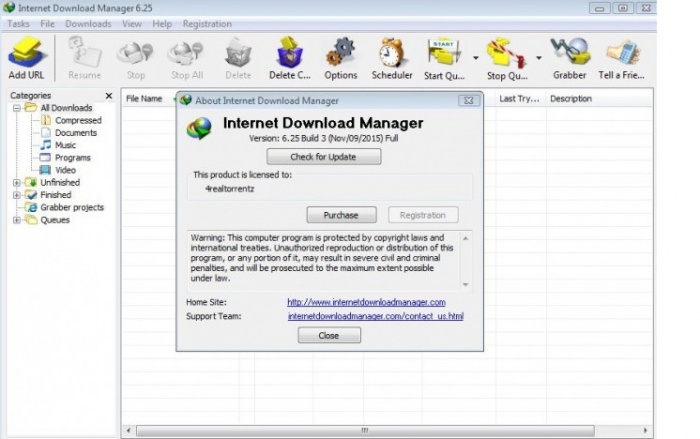Click the horizontal scrollbar left arrow

[x=129, y=431]
